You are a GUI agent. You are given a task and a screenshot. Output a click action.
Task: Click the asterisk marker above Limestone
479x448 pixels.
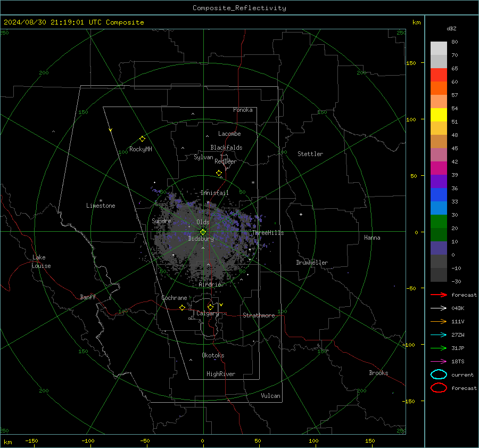pos(101,201)
